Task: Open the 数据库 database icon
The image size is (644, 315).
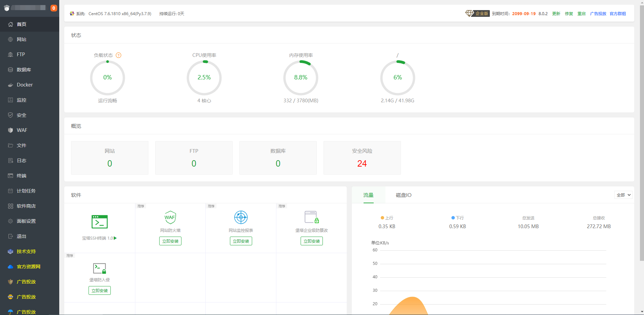Action: click(10, 70)
